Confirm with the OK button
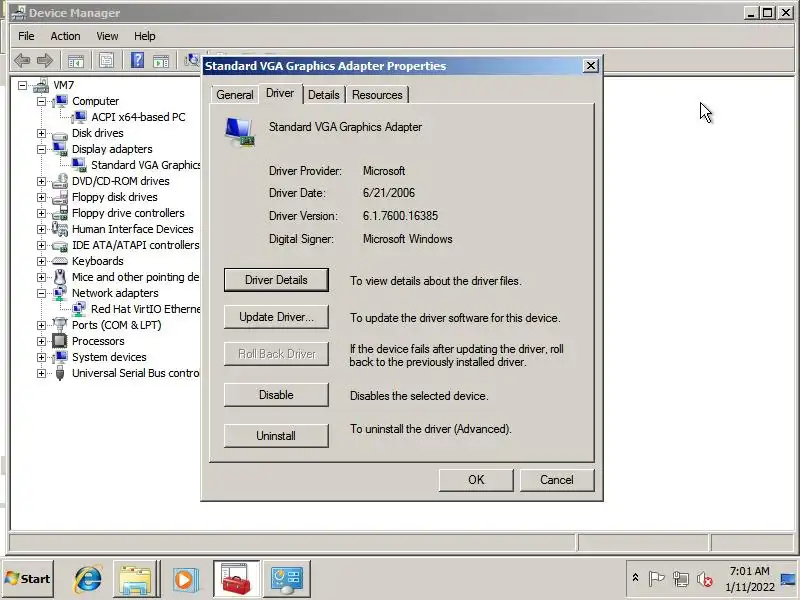800x600 pixels. pyautogui.click(x=476, y=480)
